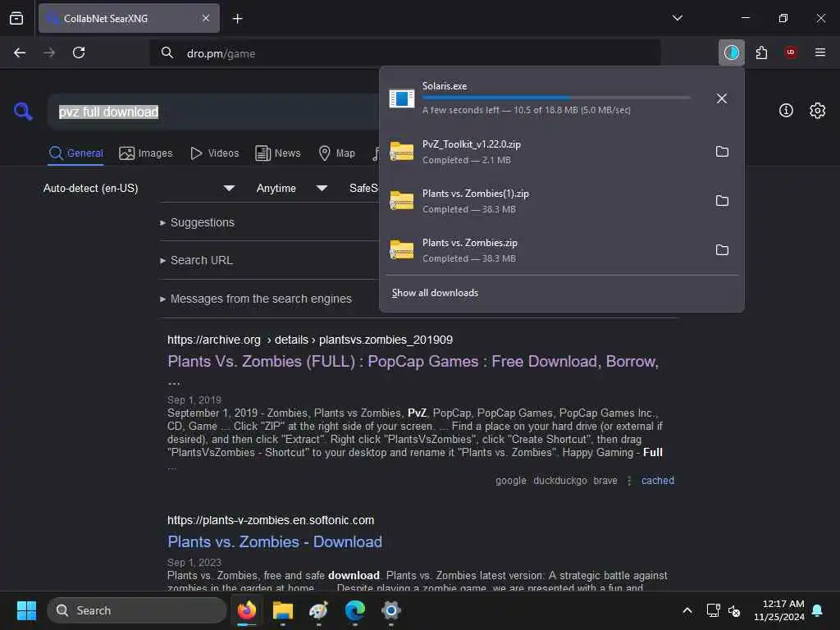Open the SafeSearch dropdown
This screenshot has width=840, height=630.
pyautogui.click(x=363, y=188)
